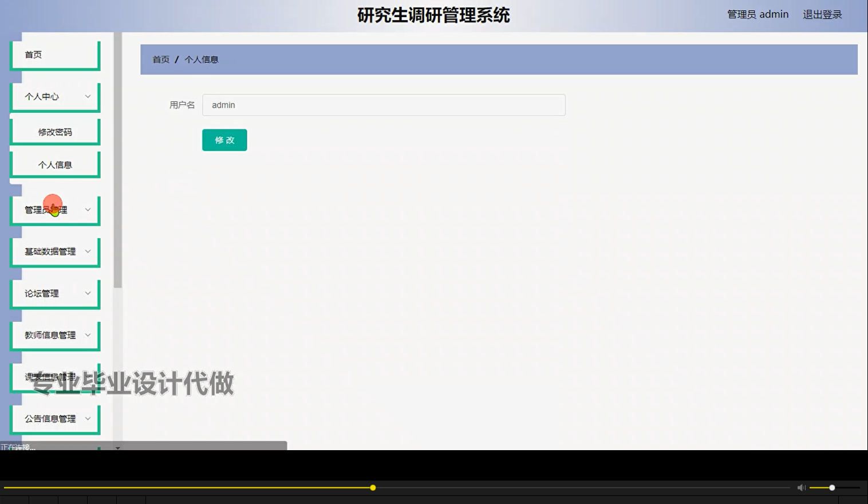868x504 pixels.
Task: Open 个人中心 in the sidebar
Action: [54, 96]
